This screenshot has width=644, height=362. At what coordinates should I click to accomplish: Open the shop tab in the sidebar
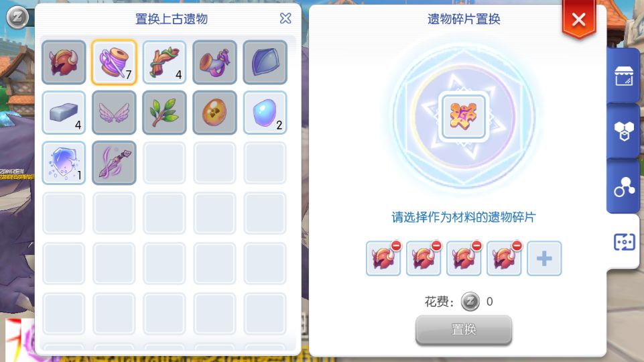coord(623,76)
